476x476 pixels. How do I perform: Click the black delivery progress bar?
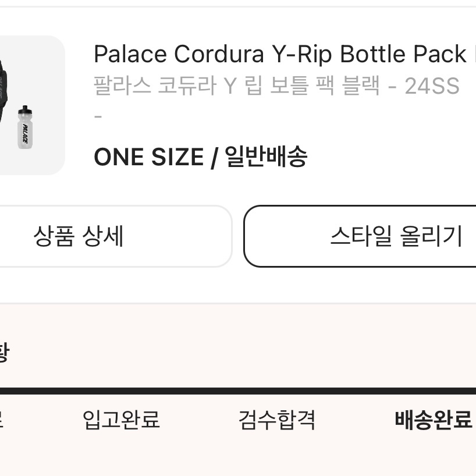[238, 391]
